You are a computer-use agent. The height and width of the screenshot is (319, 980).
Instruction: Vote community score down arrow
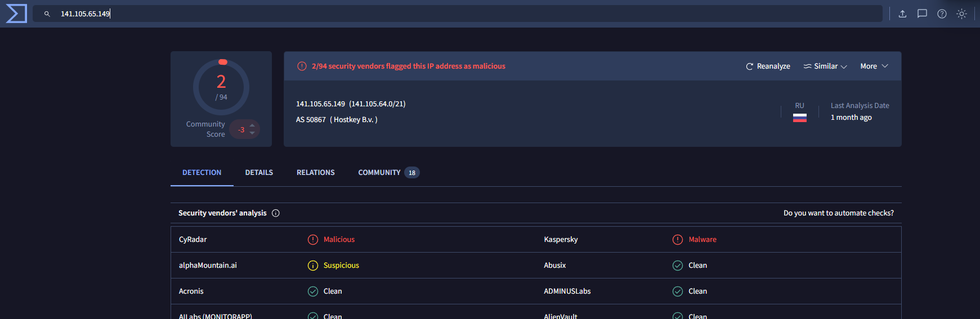[252, 133]
